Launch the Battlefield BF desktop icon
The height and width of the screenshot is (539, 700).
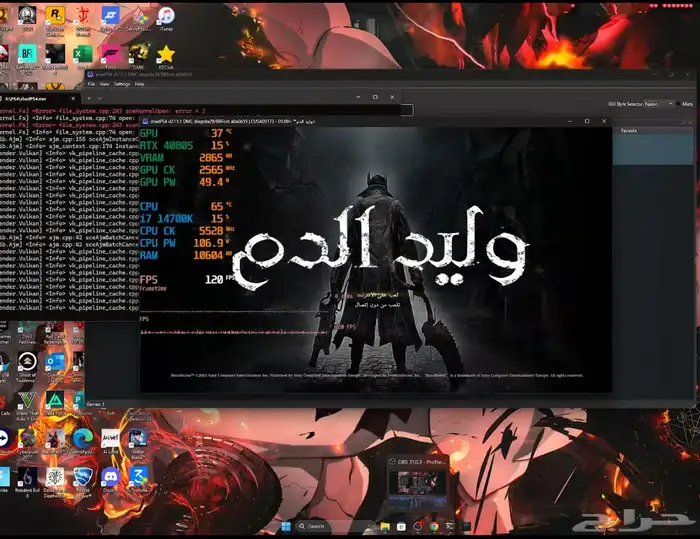27,54
